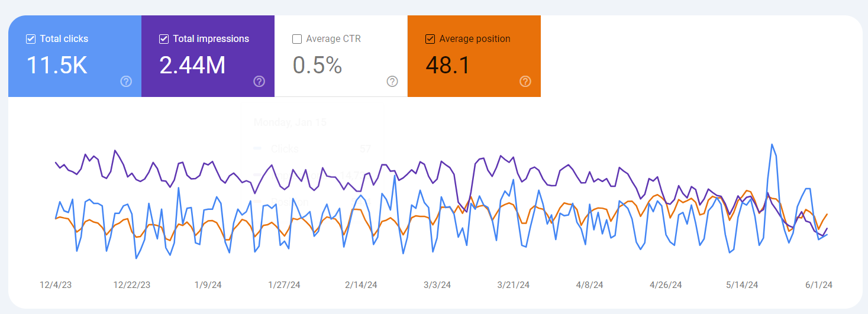Select the 48.1 position number
The height and width of the screenshot is (314, 868).
(x=447, y=65)
